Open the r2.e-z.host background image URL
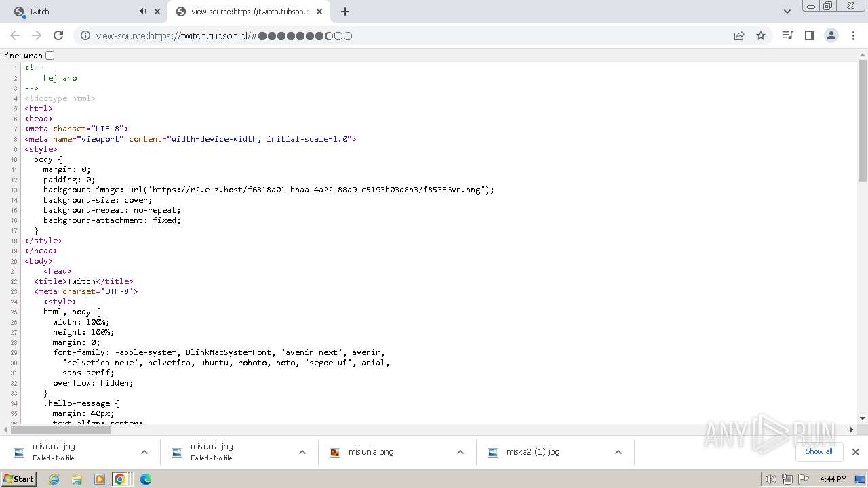Image resolution: width=868 pixels, height=488 pixels. (317, 190)
